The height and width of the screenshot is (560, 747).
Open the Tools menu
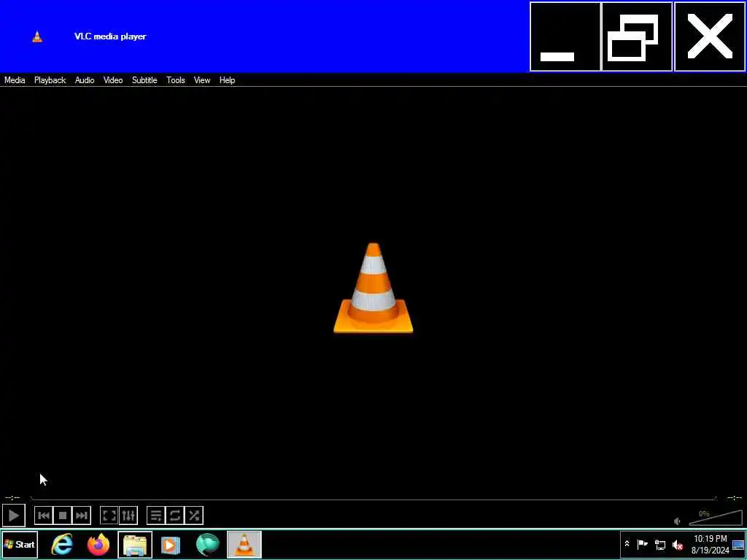point(176,80)
